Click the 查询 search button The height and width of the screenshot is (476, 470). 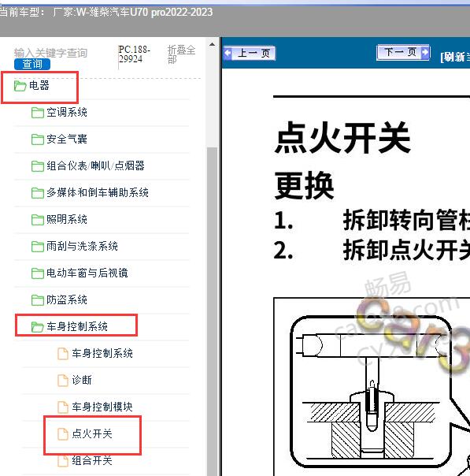tap(32, 64)
